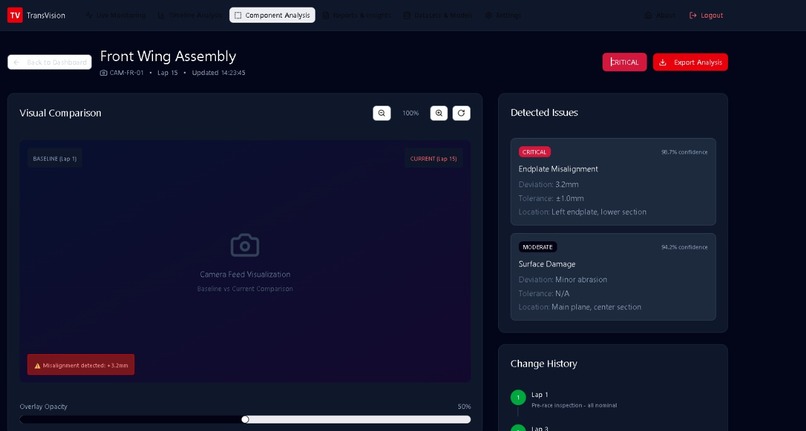This screenshot has width=806, height=431.
Task: Open Reports & Insights tab
Action: (356, 15)
